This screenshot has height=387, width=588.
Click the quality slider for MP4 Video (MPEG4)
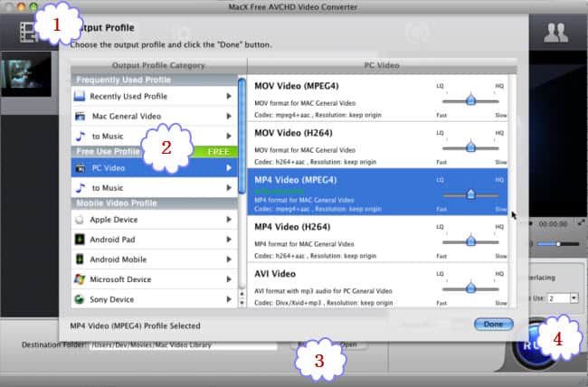click(x=470, y=195)
